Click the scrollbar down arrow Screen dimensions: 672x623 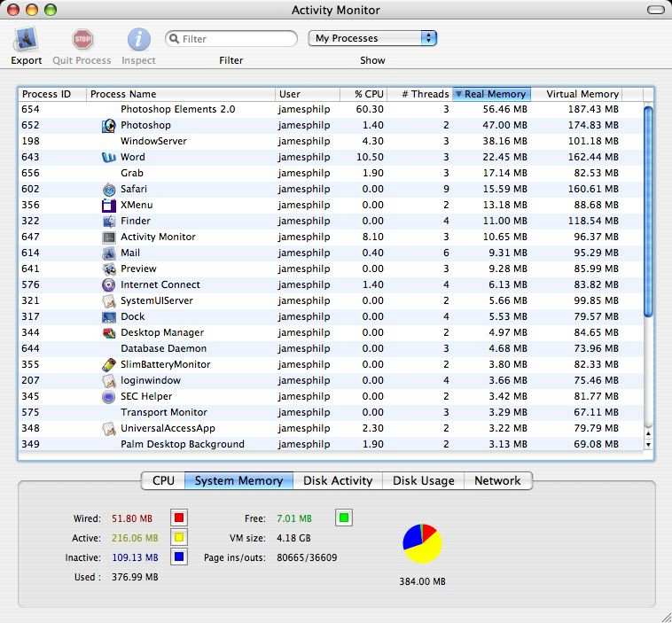point(648,445)
